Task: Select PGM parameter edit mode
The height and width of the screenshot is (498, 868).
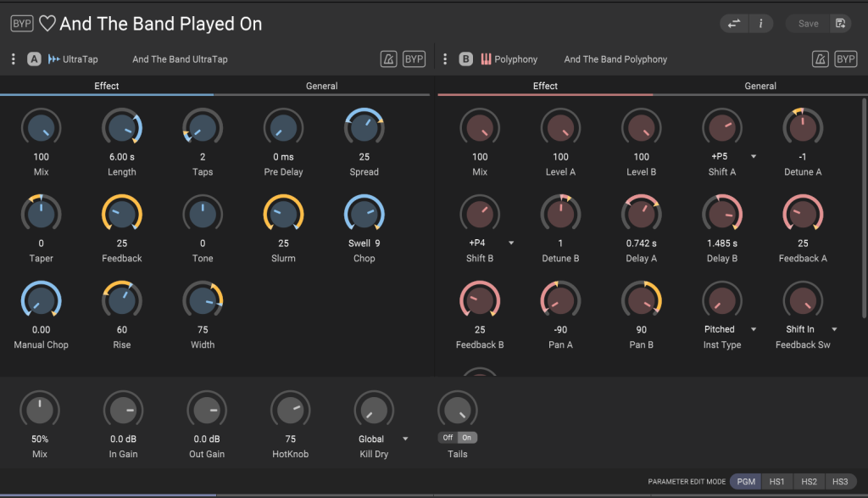Action: pyautogui.click(x=746, y=481)
